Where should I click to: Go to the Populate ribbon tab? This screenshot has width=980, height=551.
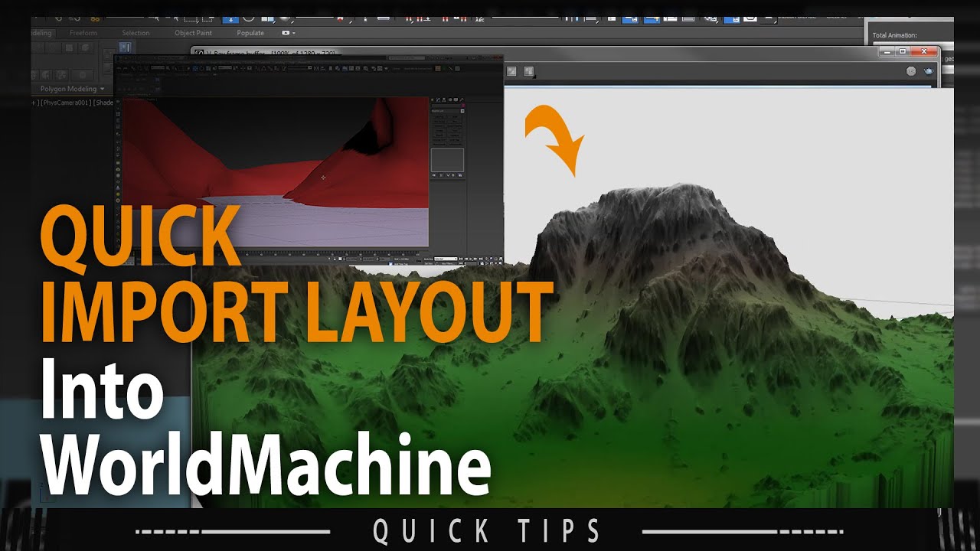pyautogui.click(x=250, y=33)
